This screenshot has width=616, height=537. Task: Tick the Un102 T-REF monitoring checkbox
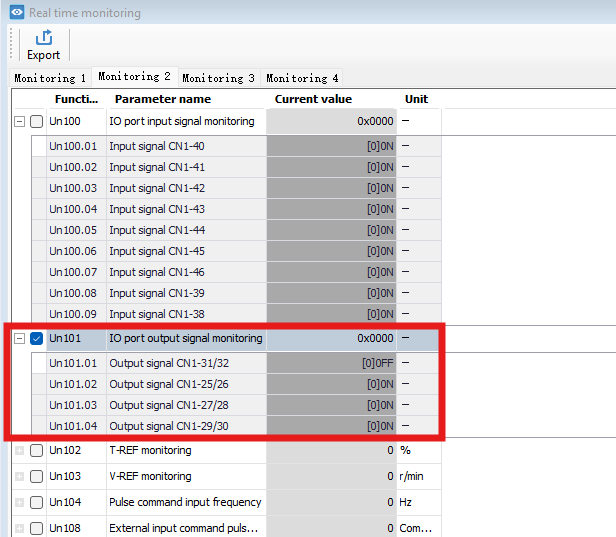[37, 450]
